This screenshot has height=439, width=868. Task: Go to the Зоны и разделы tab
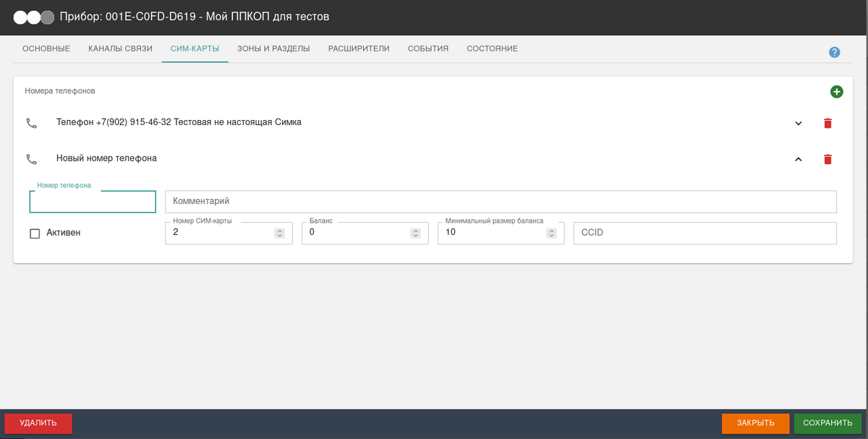273,48
